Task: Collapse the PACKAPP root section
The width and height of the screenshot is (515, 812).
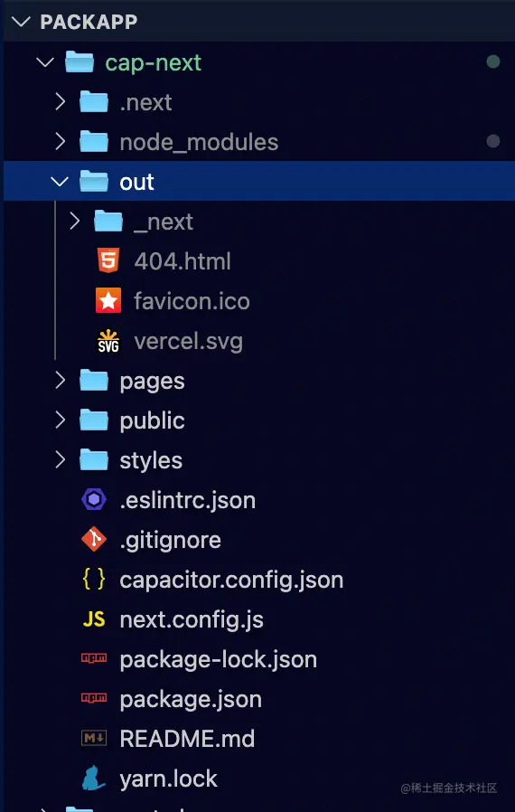Action: click(21, 22)
